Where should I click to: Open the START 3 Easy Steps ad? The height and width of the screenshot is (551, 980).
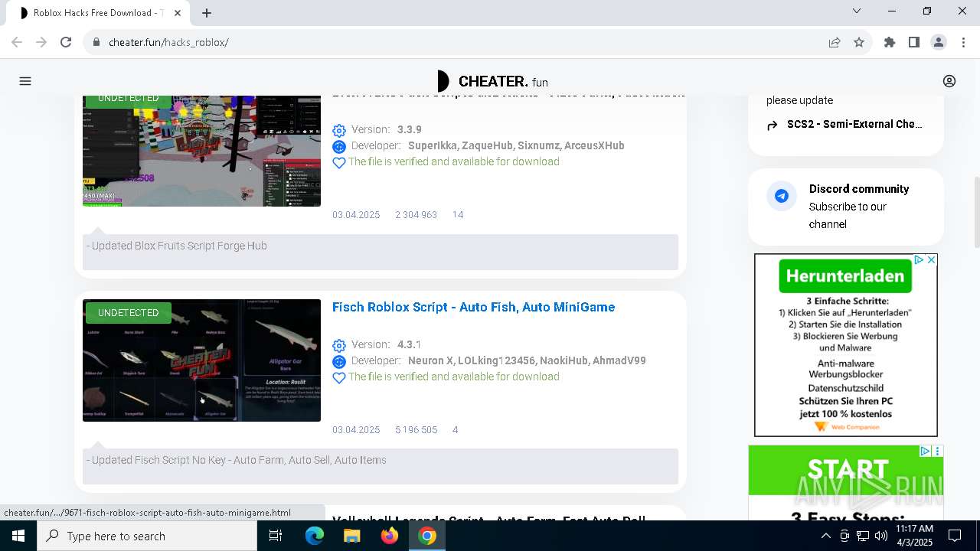(845, 482)
